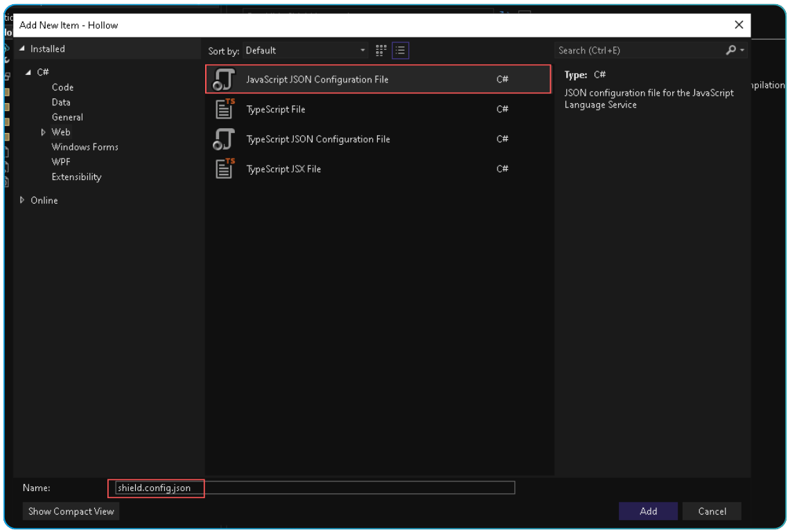Image resolution: width=790 pixels, height=532 pixels.
Task: Select the JavaScript JSON Configuration File icon
Action: click(223, 79)
